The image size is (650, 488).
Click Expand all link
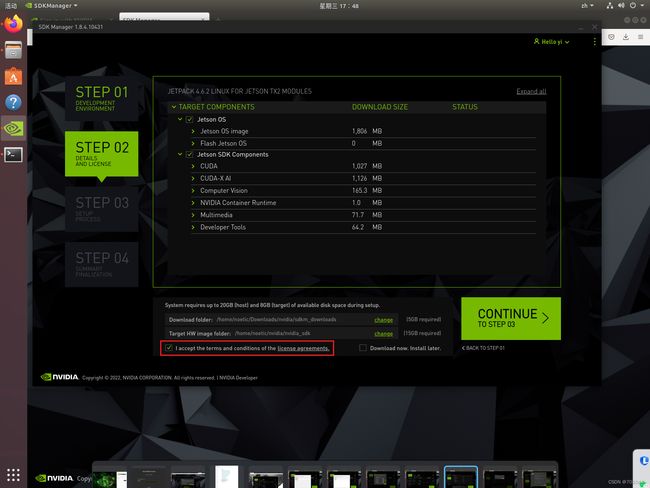531,91
